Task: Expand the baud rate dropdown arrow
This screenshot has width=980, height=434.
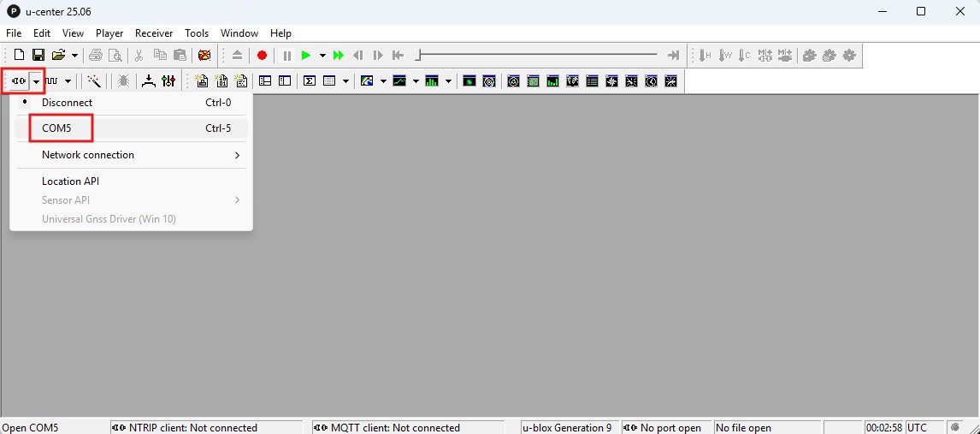Action: [68, 81]
